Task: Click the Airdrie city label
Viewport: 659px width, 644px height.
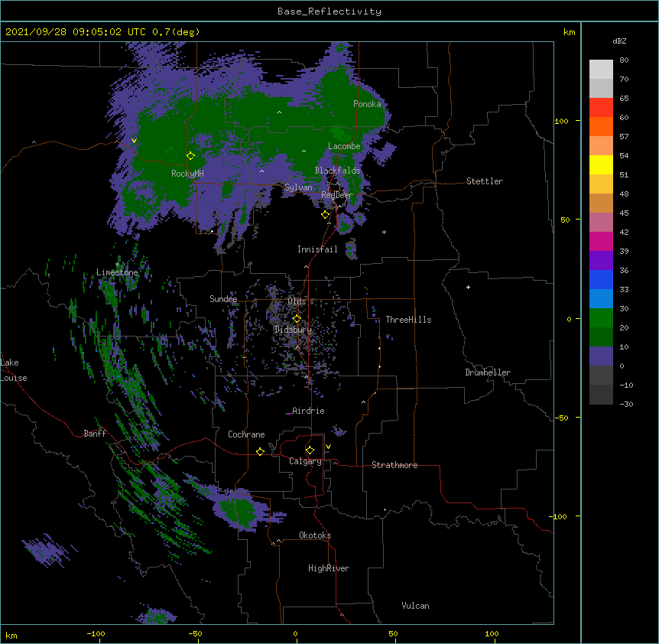Action: click(x=308, y=411)
